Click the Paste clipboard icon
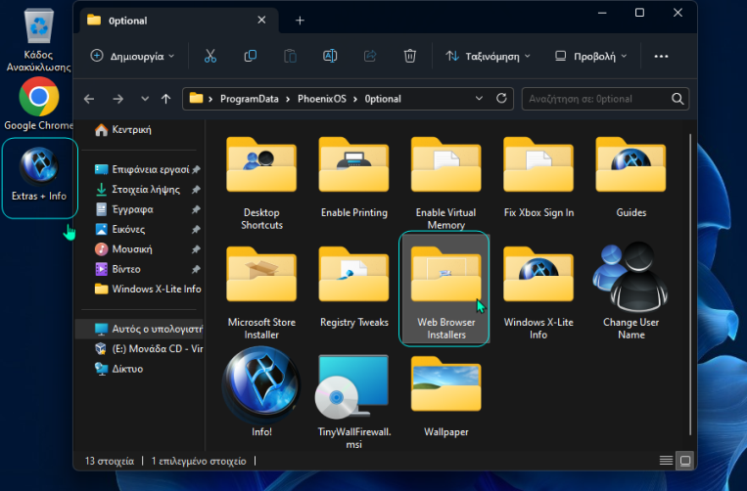747x491 pixels. tap(290, 56)
